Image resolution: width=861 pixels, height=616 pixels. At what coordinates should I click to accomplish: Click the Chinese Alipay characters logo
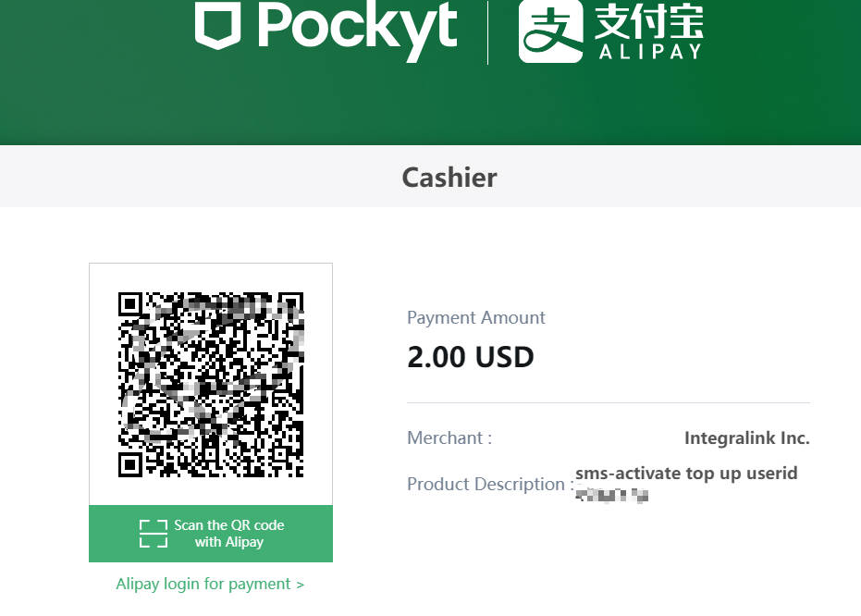click(648, 21)
